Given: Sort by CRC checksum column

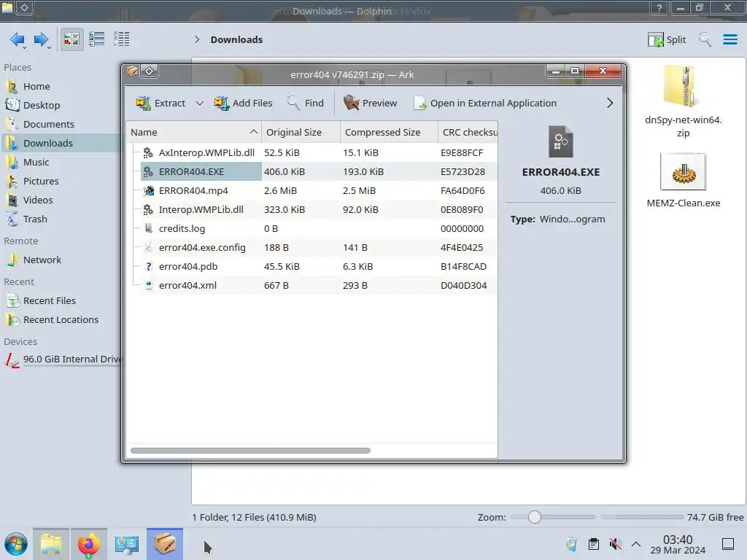Looking at the screenshot, I should (468, 133).
